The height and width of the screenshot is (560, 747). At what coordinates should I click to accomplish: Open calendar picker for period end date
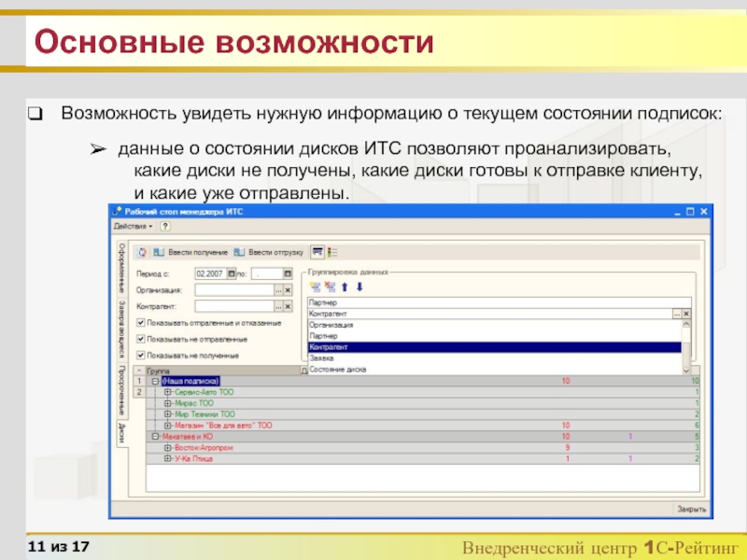[x=288, y=274]
